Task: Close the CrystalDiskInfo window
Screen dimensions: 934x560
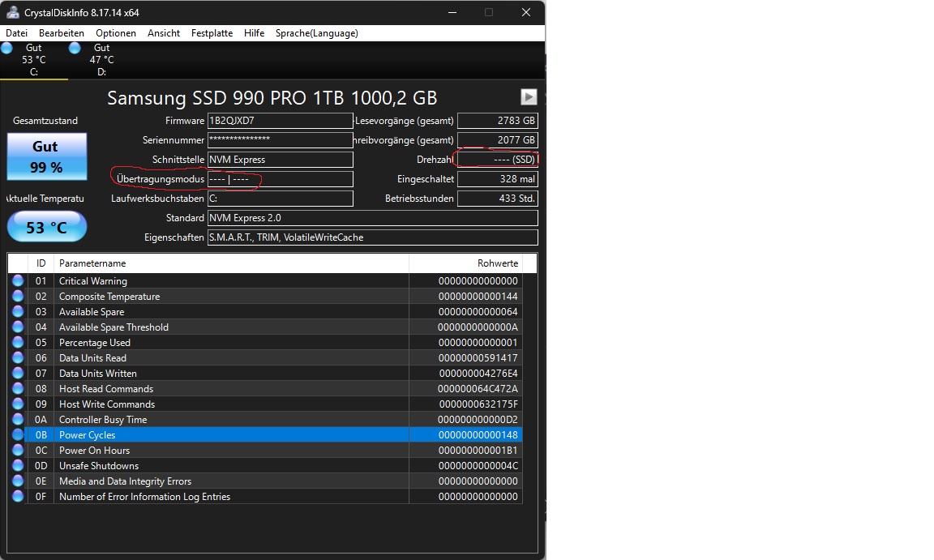Action: (x=526, y=12)
